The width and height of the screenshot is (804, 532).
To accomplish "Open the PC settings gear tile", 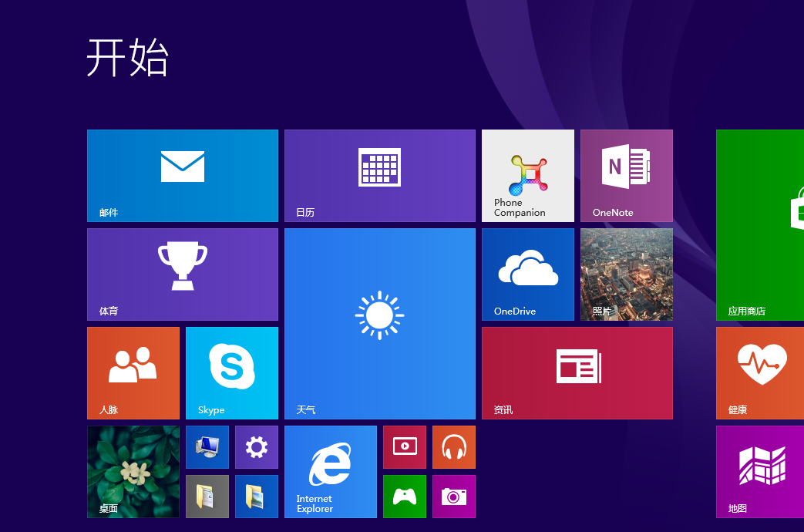I will (x=257, y=447).
